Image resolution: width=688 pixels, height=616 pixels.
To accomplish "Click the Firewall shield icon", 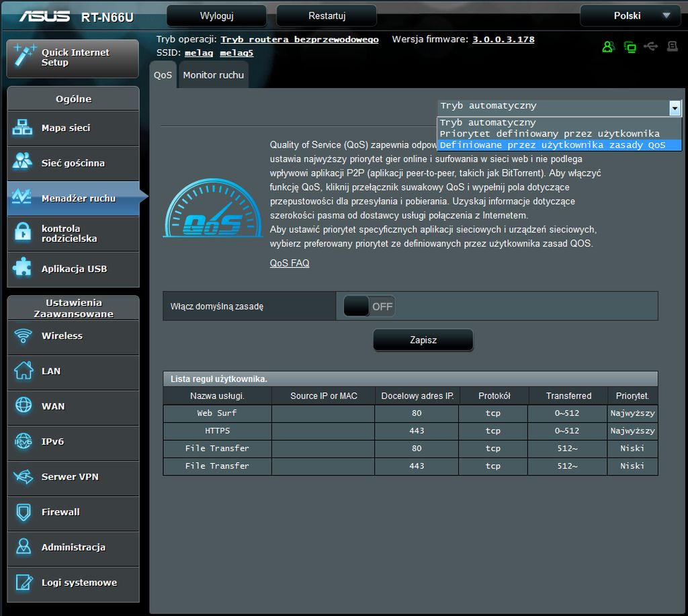I will click(x=24, y=512).
